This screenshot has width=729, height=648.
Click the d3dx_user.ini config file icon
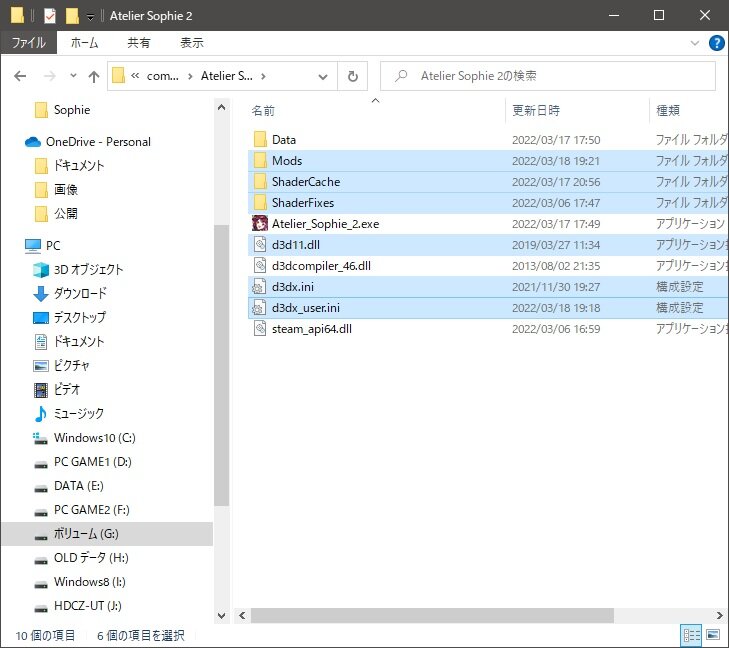tap(259, 307)
